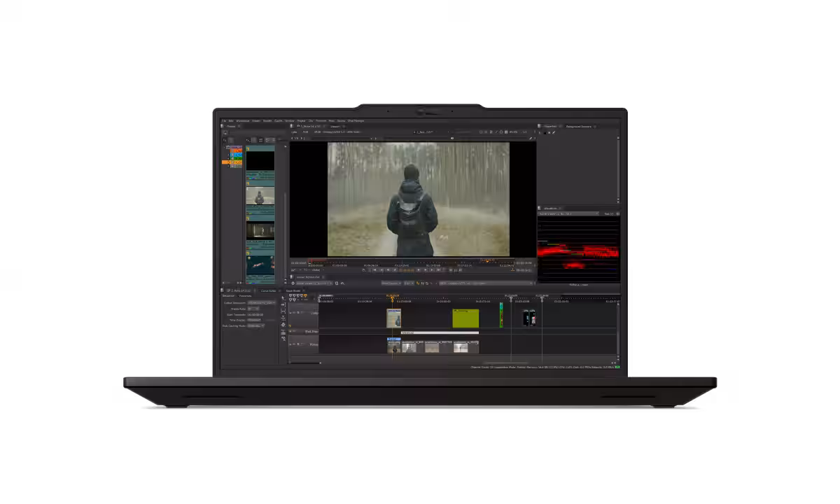Click the orange playhead marker on timeline ruler

pos(392,297)
